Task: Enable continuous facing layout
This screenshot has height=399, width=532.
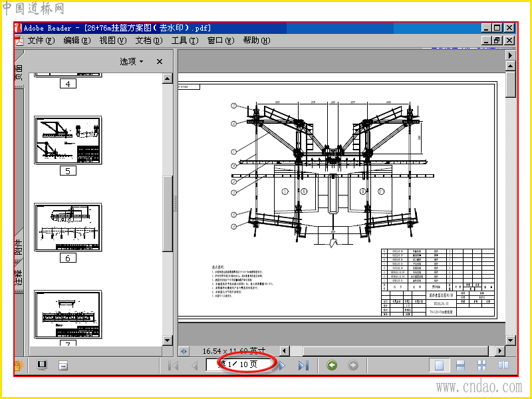Action: tap(481, 365)
